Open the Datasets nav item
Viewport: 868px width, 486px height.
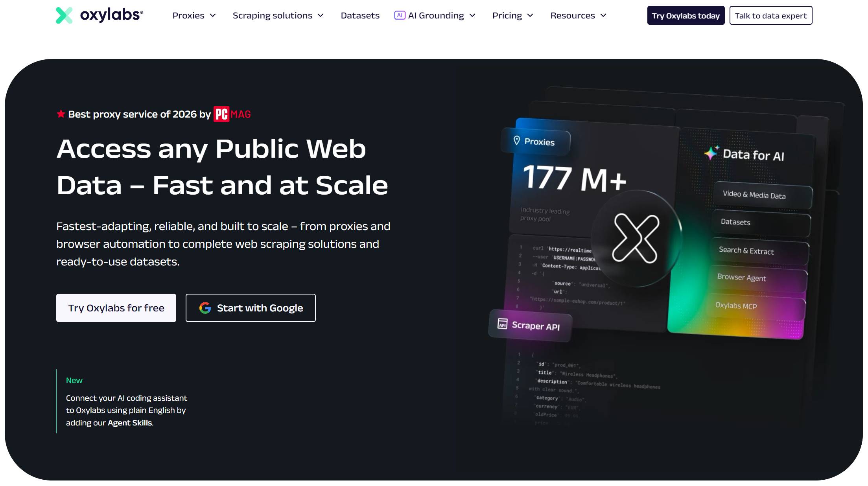click(360, 15)
